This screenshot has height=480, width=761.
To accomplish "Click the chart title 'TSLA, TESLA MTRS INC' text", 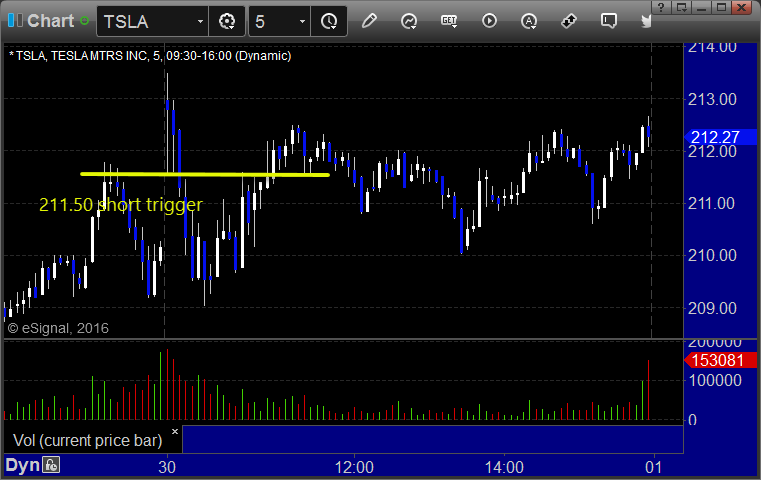I will coord(82,56).
